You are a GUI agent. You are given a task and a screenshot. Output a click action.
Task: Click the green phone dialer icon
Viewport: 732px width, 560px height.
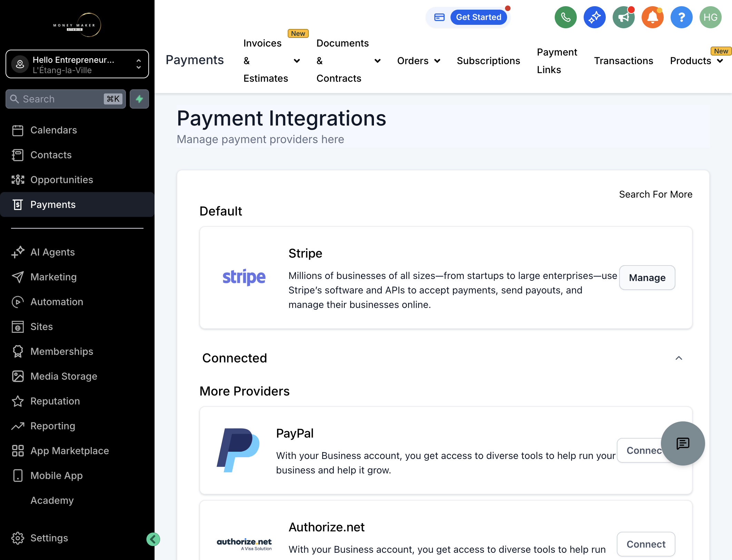(x=565, y=17)
